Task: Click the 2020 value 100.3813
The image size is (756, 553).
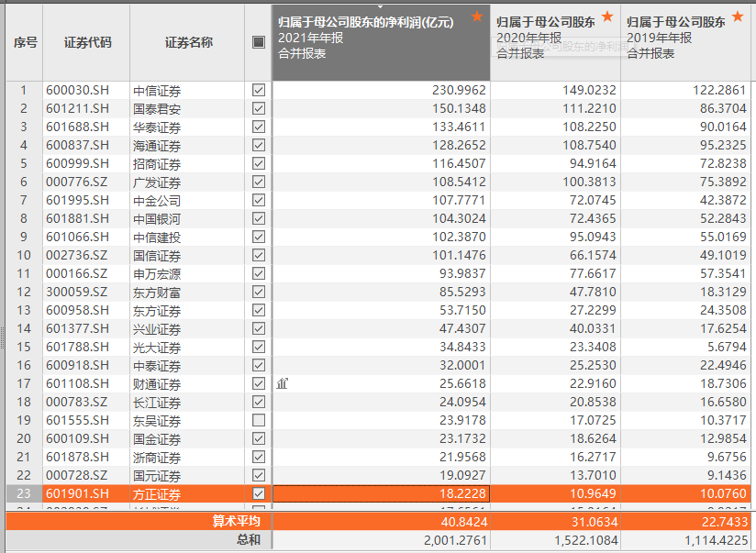Action: pyautogui.click(x=589, y=182)
